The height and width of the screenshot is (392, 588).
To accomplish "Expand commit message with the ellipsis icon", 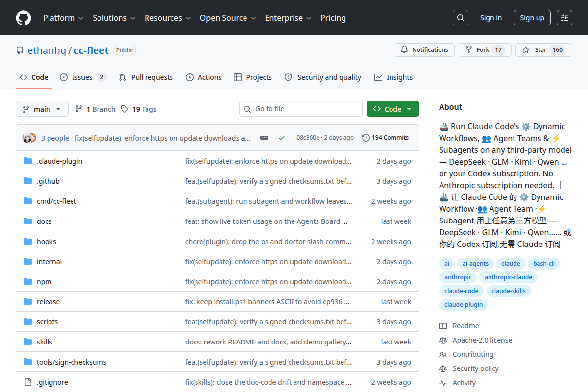I will [264, 138].
